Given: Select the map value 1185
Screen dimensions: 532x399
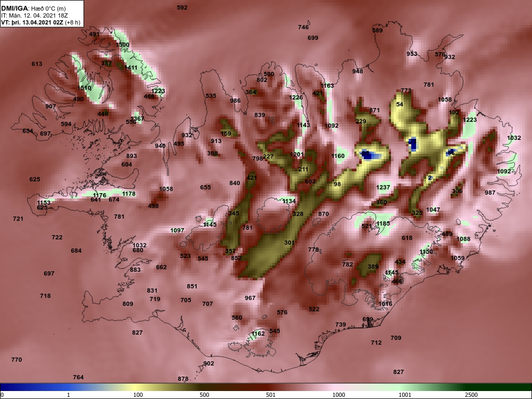Looking at the screenshot, I should pos(383,223).
